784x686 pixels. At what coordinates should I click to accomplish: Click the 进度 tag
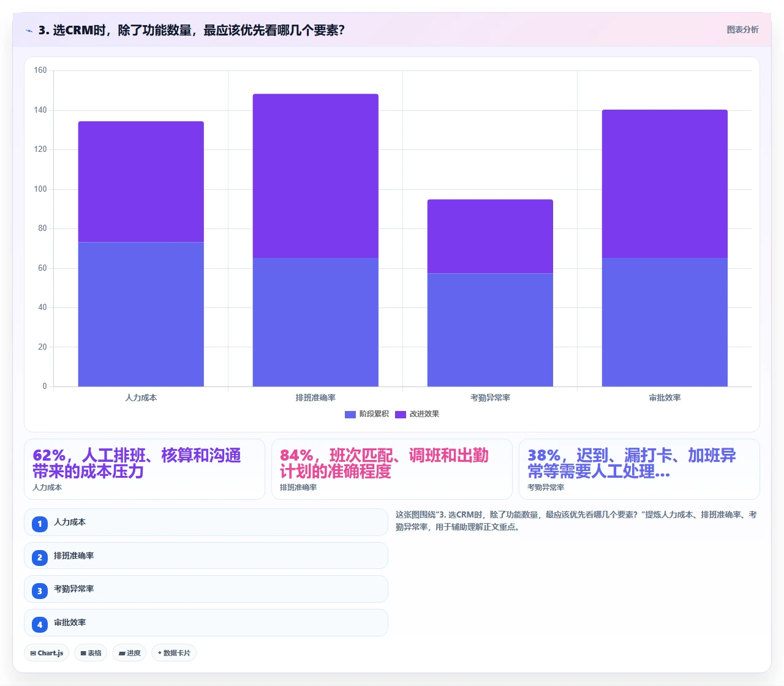129,653
